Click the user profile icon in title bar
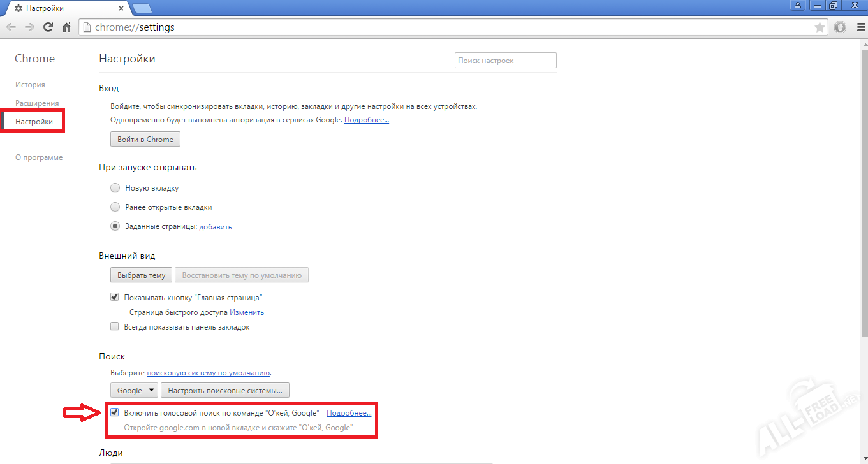The width and height of the screenshot is (868, 464). tap(798, 6)
